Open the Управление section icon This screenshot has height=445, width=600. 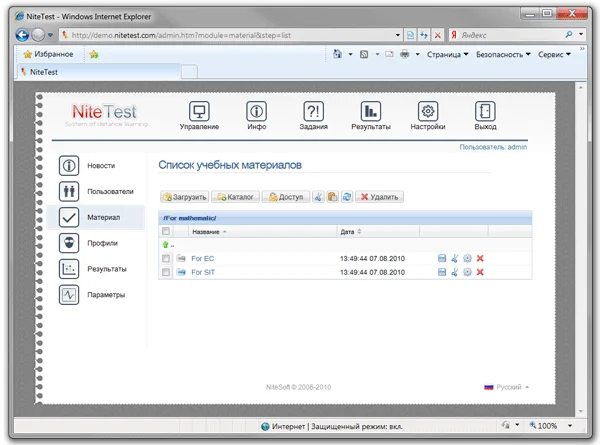pyautogui.click(x=198, y=112)
